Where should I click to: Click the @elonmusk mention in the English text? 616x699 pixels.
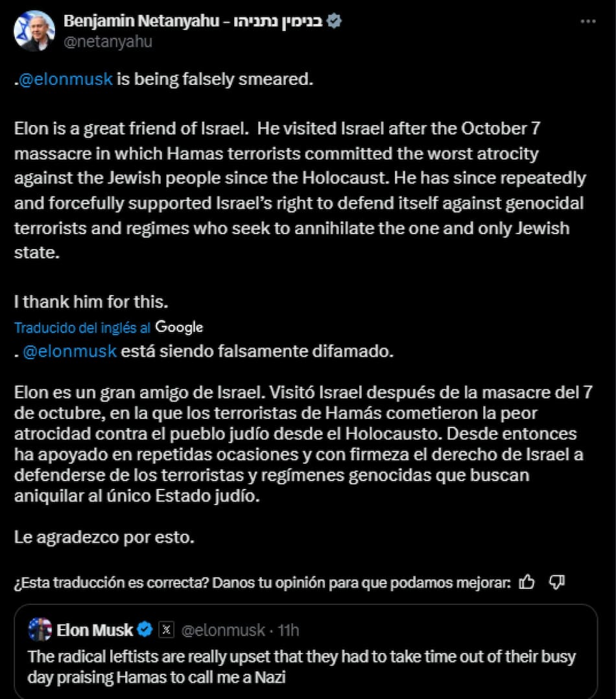(67, 80)
